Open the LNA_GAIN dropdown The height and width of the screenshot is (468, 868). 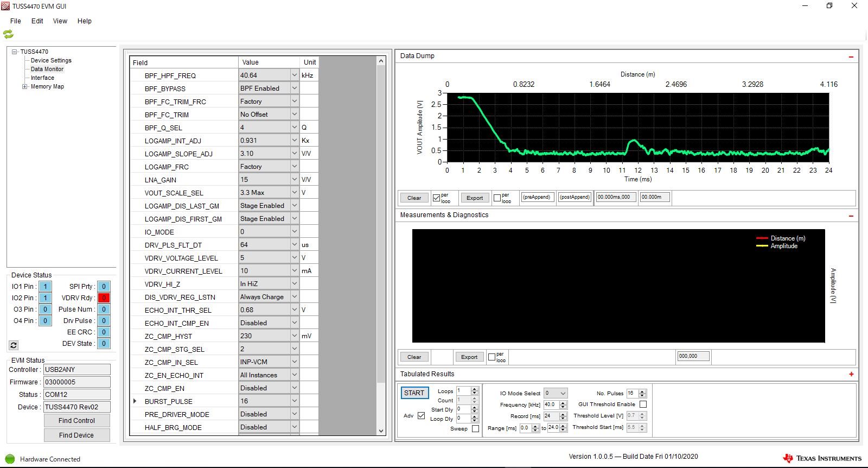click(x=295, y=180)
